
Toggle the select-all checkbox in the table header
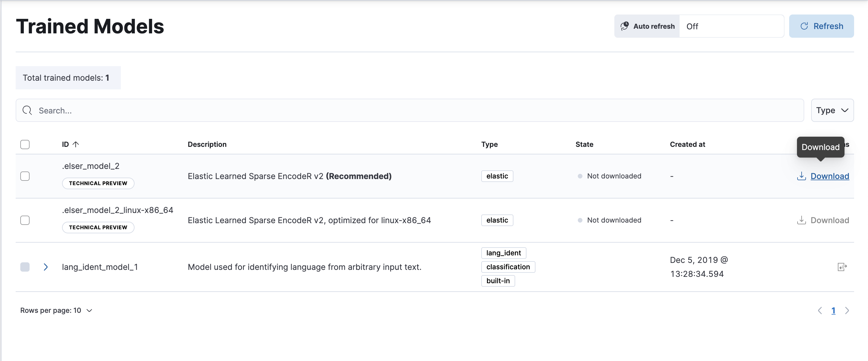[x=25, y=145]
